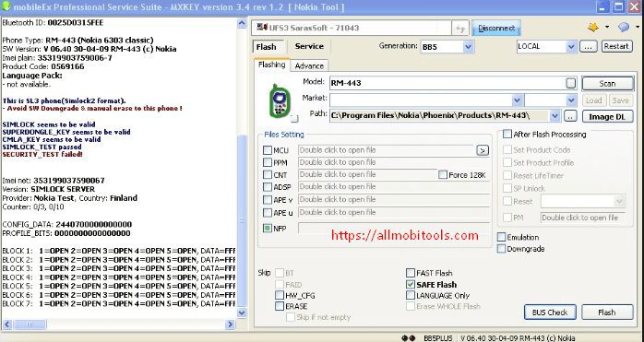Expand the Market dropdown

[517, 100]
